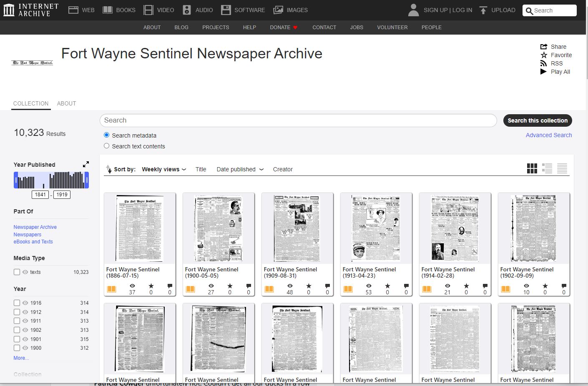The width and height of the screenshot is (588, 386).
Task: Open the Images section icon
Action: tap(278, 10)
